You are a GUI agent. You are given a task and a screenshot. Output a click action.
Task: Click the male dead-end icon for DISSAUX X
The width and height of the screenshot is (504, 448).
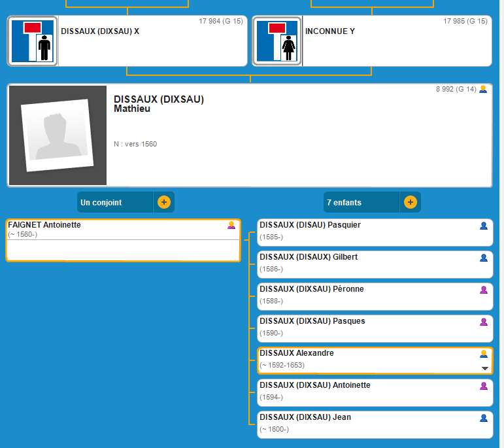pyautogui.click(x=33, y=41)
